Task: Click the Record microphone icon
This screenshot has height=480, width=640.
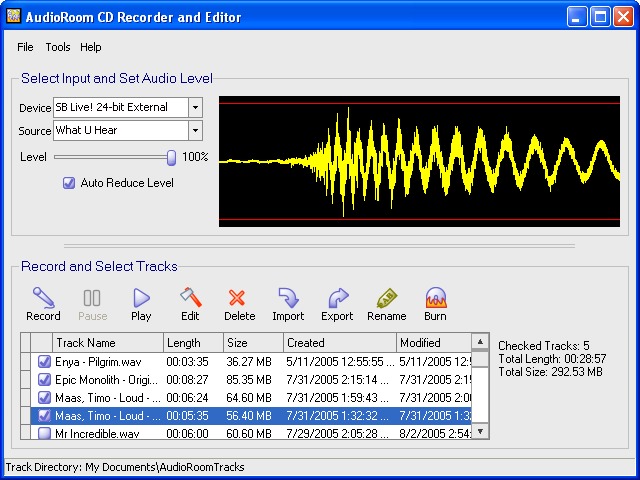Action: tap(44, 298)
